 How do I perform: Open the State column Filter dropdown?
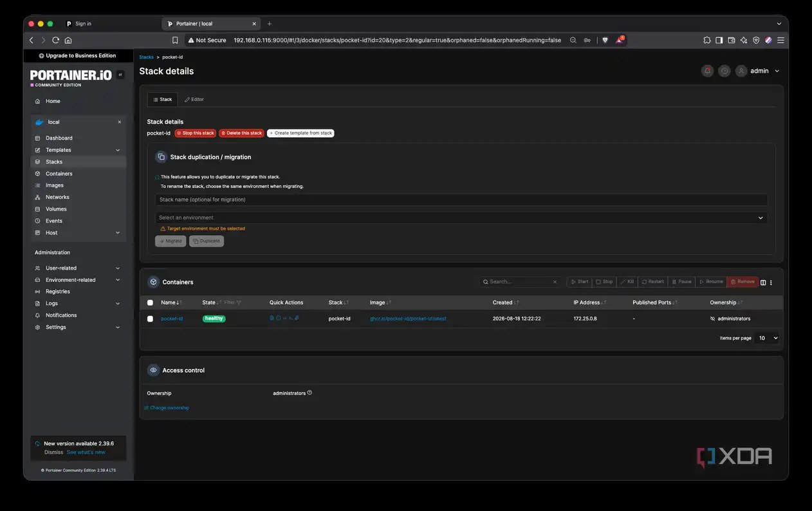pyautogui.click(x=232, y=302)
